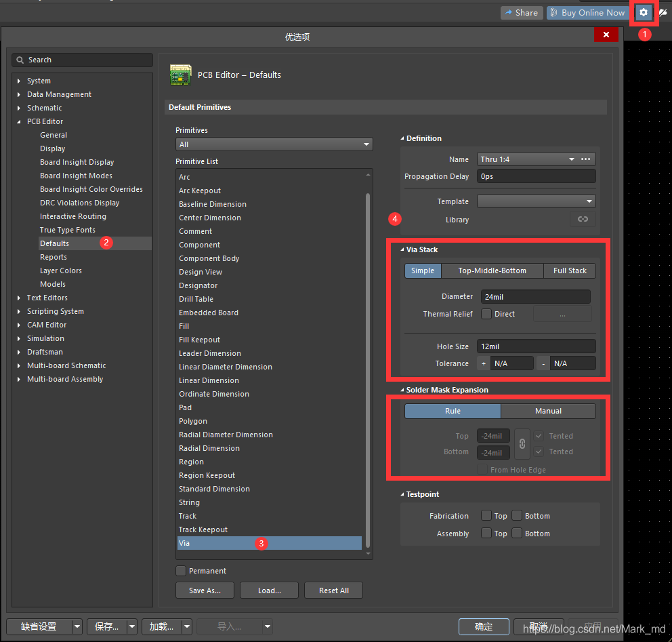Select the Simple via stack tab
The image size is (672, 642).
pos(423,270)
